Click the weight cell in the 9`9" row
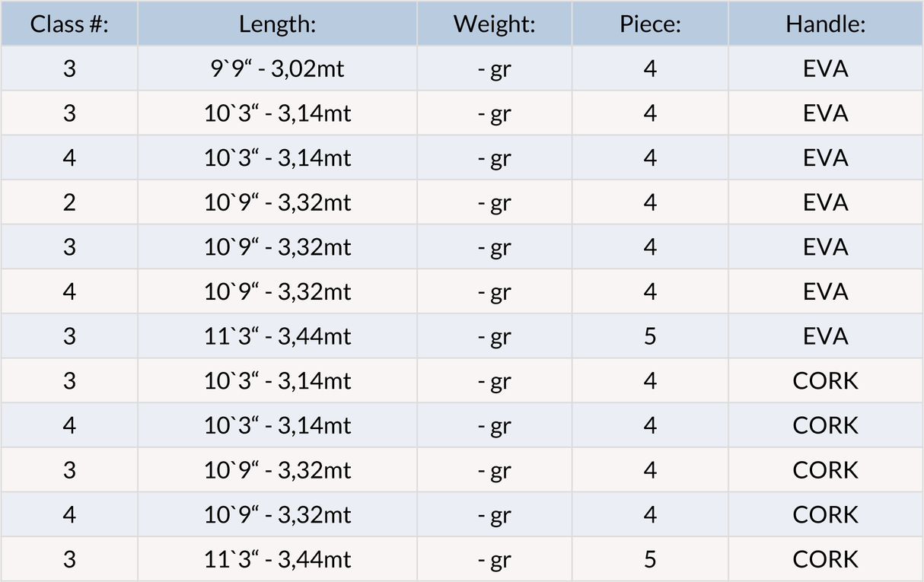924x582 pixels. point(495,69)
